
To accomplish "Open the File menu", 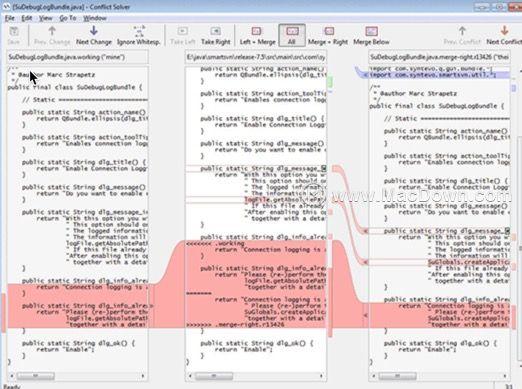I will (x=10, y=18).
